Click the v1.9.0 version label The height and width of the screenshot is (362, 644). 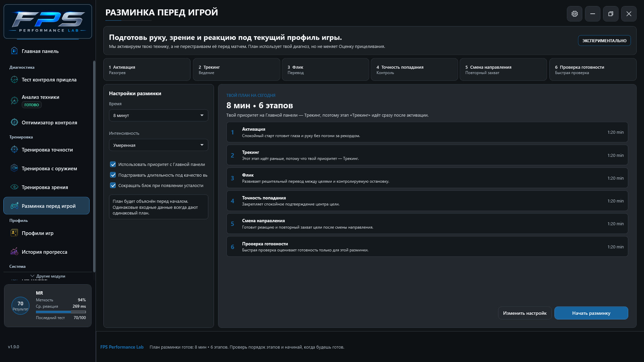[x=13, y=347]
